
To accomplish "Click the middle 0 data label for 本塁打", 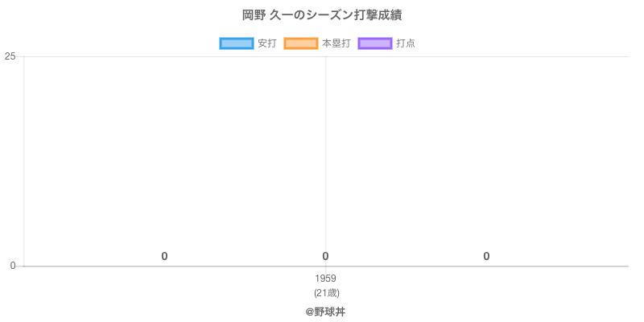I will click(325, 256).
